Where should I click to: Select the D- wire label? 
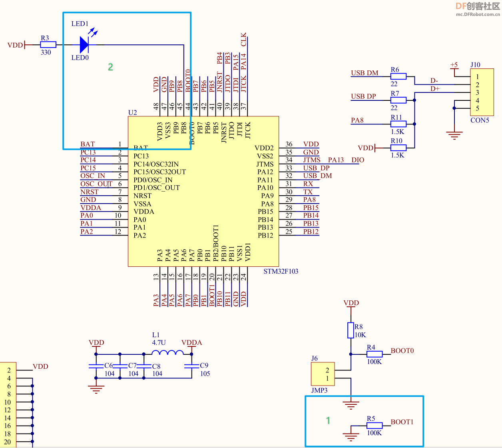(434, 81)
